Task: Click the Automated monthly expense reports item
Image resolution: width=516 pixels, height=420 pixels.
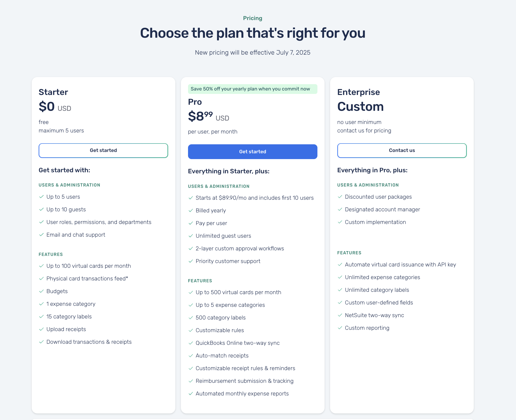Action: coord(242,394)
